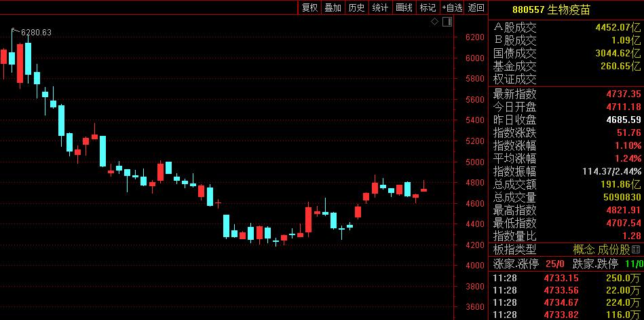Open the 成份股 constituent stocks link
644x320 pixels.
pyautogui.click(x=614, y=249)
